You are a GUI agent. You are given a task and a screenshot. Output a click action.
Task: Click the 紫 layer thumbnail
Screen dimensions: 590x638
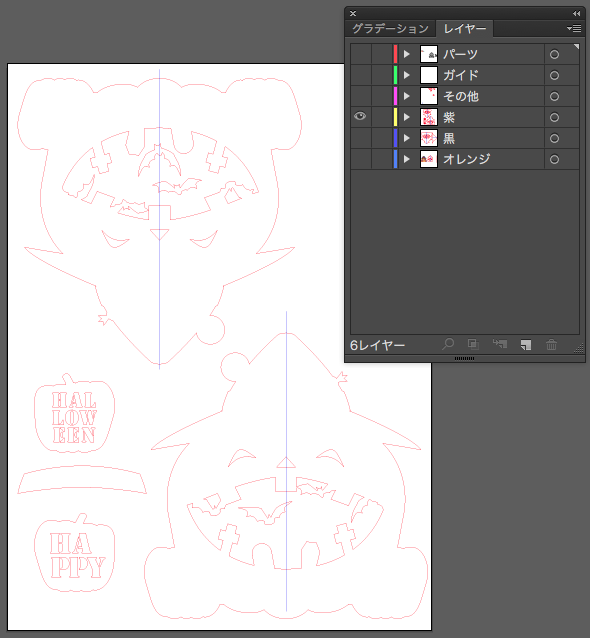pos(429,117)
